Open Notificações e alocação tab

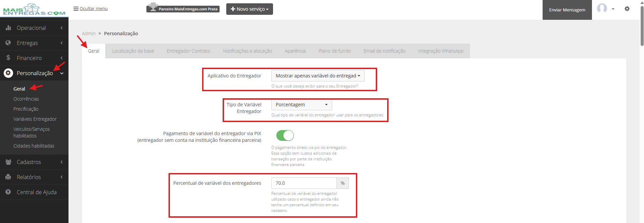247,51
